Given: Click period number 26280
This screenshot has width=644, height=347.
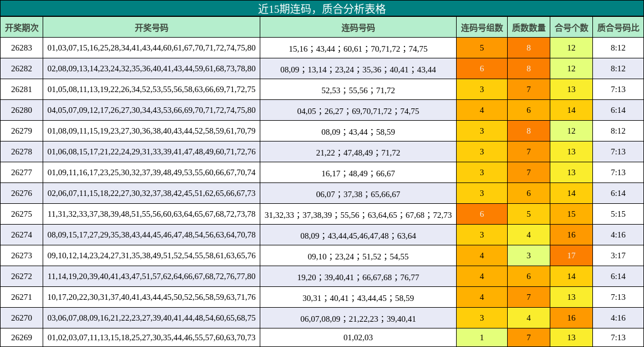Looking at the screenshot, I should 21,110.
